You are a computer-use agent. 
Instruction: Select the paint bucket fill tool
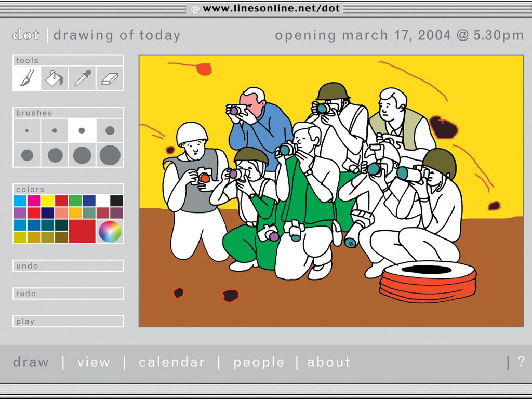[55, 78]
